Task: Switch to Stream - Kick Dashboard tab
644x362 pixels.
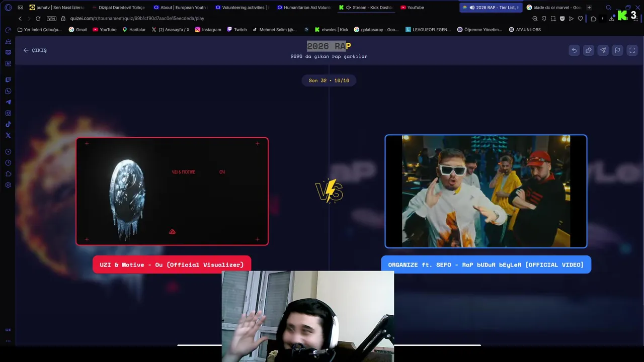Action: 365,8
